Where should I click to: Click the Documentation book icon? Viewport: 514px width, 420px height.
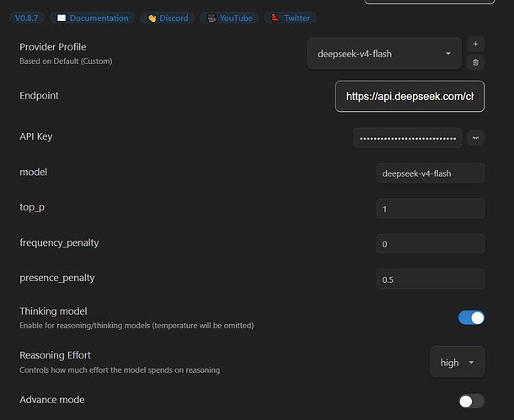click(62, 18)
